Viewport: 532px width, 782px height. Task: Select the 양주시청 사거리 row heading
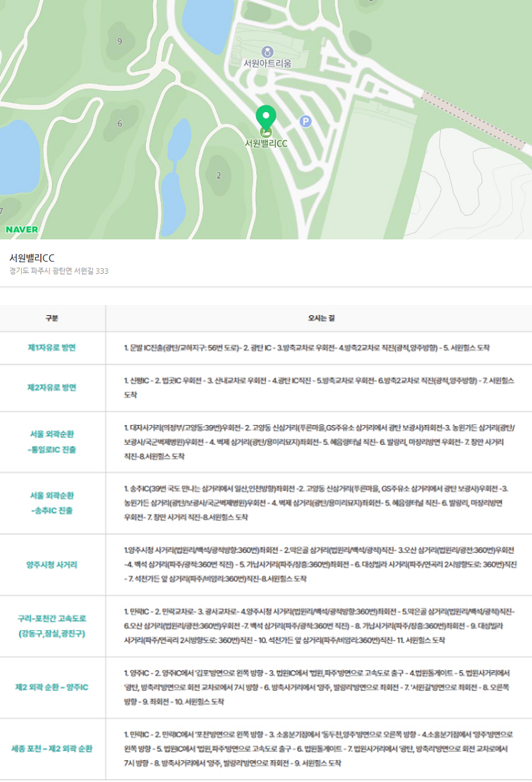coord(52,565)
